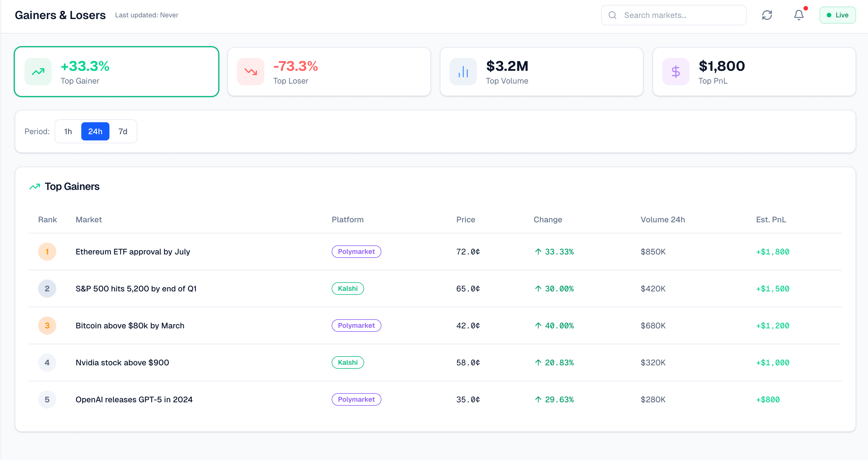The image size is (868, 460).
Task: Select the Top Loser summary card
Action: pos(329,71)
